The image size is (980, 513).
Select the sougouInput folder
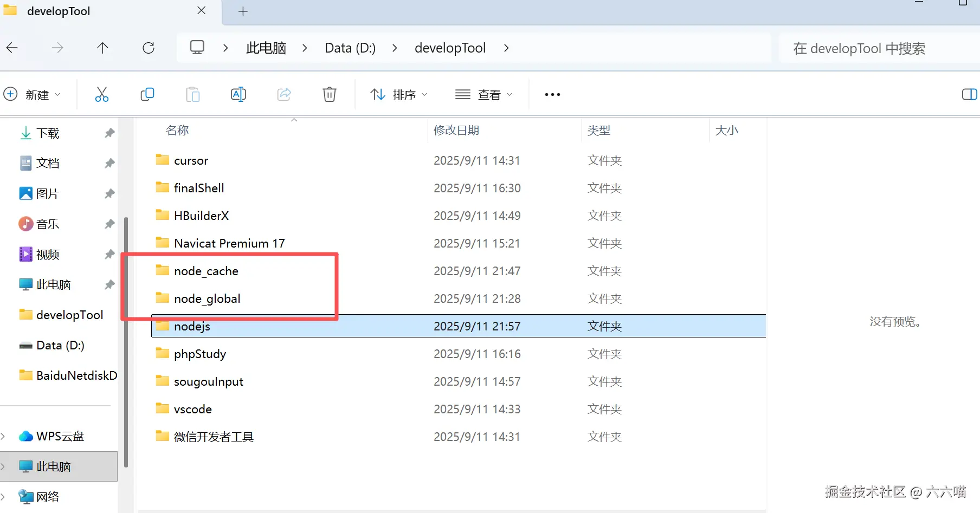(x=208, y=381)
